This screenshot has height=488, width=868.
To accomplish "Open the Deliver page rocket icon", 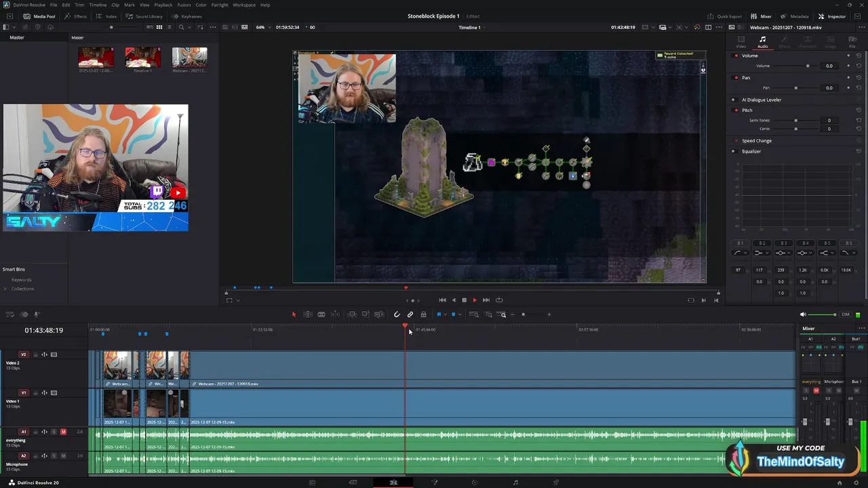I will [x=556, y=483].
